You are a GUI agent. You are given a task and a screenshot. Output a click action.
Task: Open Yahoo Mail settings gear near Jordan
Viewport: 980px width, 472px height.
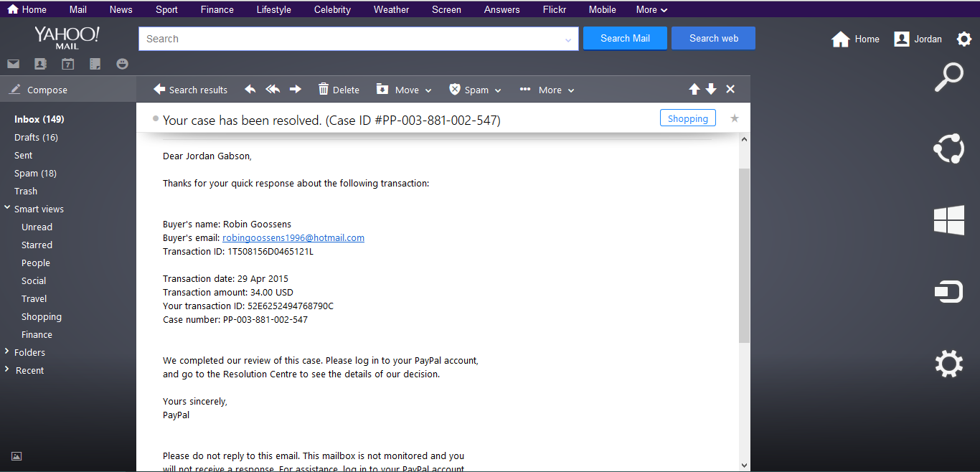point(964,39)
